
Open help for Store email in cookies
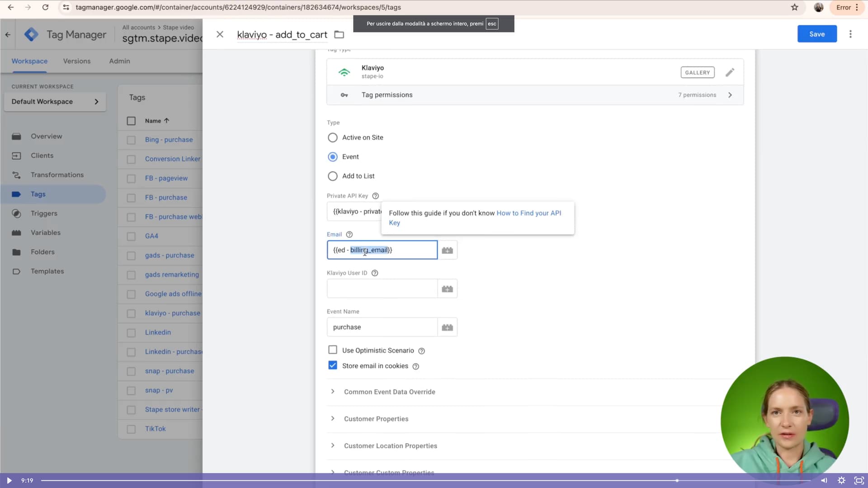click(x=415, y=366)
